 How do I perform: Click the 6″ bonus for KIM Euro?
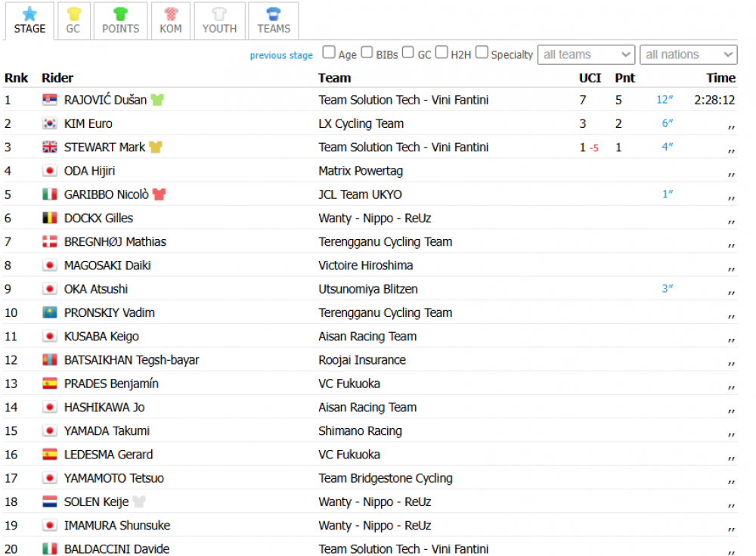click(x=668, y=123)
